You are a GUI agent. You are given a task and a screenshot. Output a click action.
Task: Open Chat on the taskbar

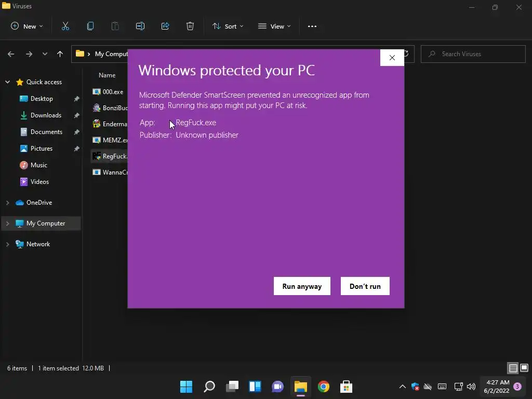(x=277, y=387)
